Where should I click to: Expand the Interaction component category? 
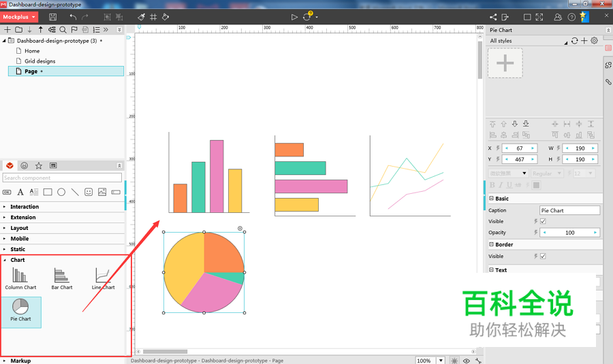pos(25,207)
